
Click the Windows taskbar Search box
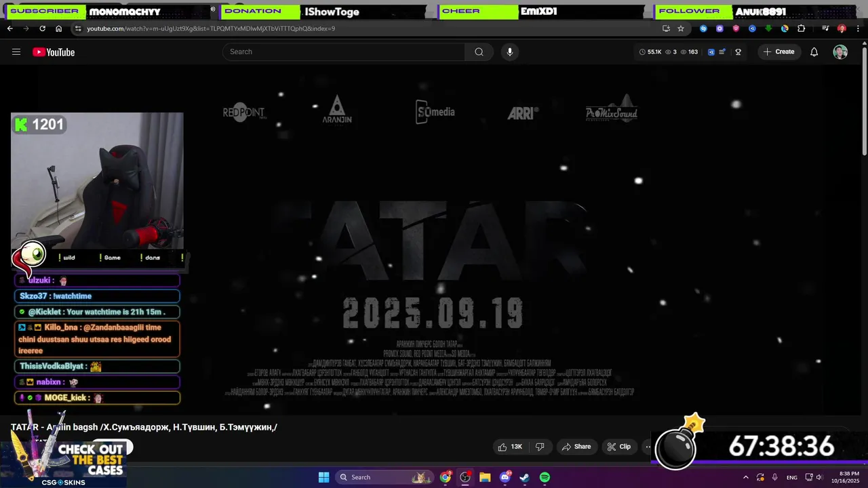click(x=385, y=477)
